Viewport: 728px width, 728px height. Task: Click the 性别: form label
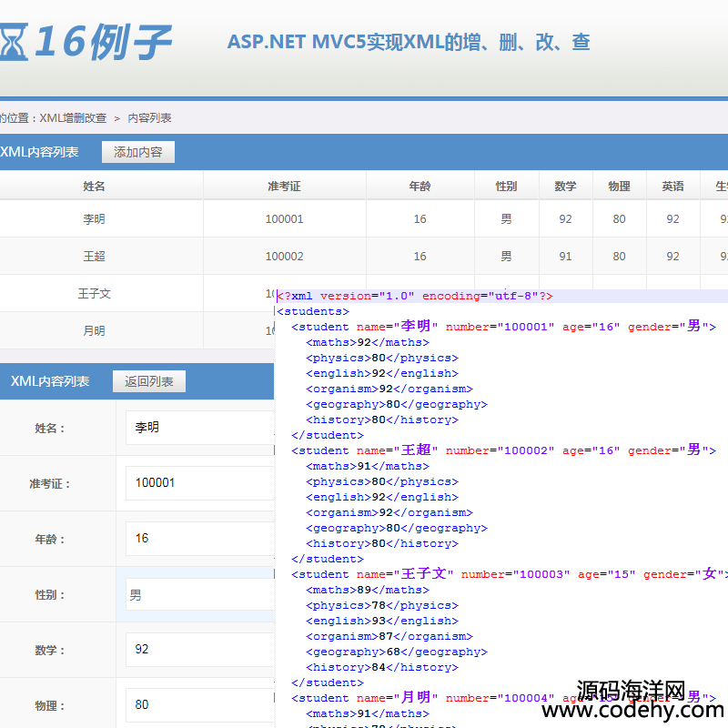pos(50,595)
